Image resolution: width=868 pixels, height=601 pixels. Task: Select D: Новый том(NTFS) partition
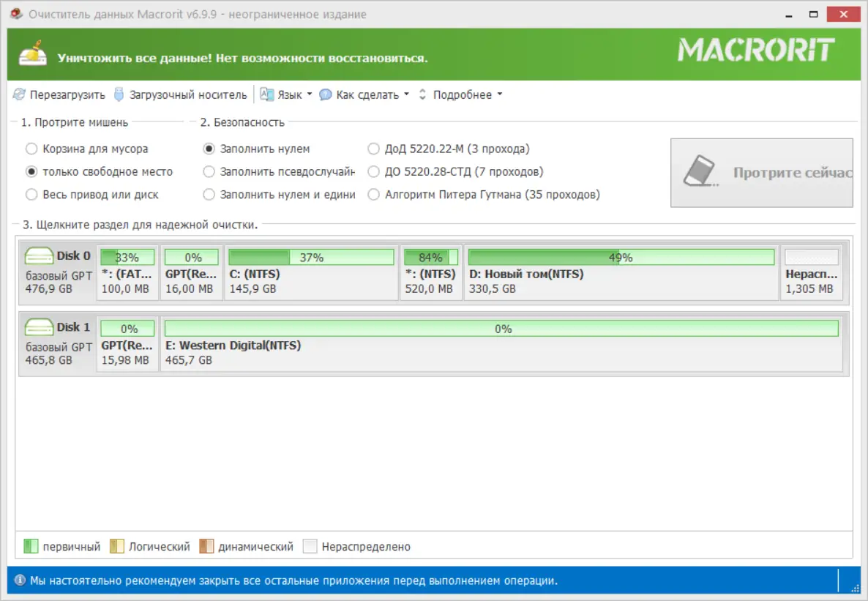coord(621,273)
